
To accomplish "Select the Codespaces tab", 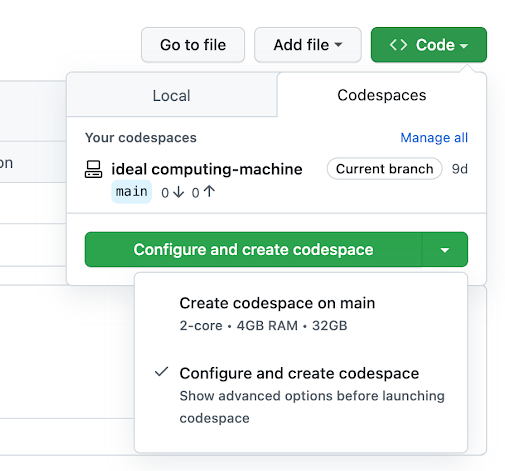I will tap(382, 95).
